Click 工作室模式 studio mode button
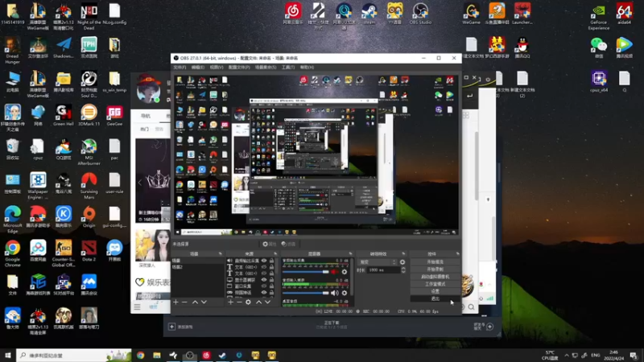Viewport: 644px width, 362px height. [x=435, y=284]
